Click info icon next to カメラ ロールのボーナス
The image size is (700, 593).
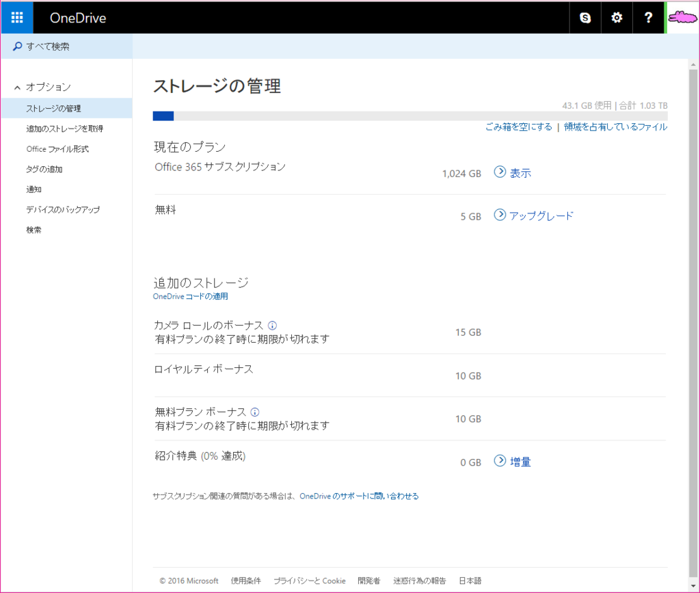(x=272, y=326)
